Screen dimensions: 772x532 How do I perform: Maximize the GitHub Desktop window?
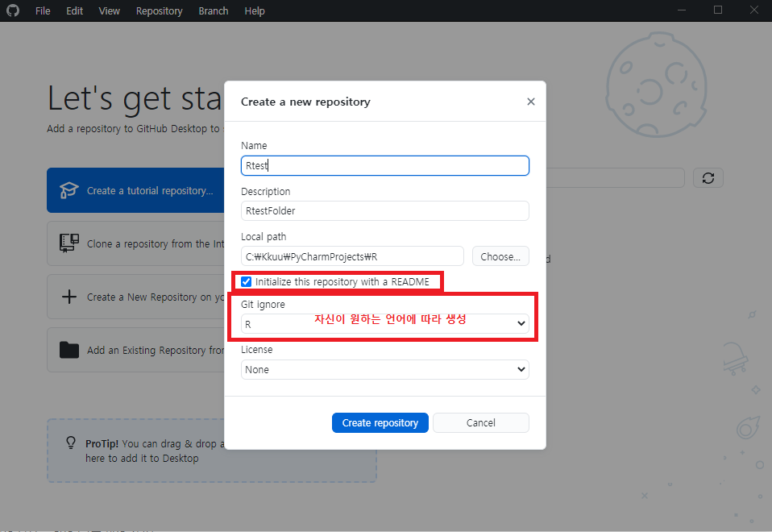pyautogui.click(x=718, y=10)
